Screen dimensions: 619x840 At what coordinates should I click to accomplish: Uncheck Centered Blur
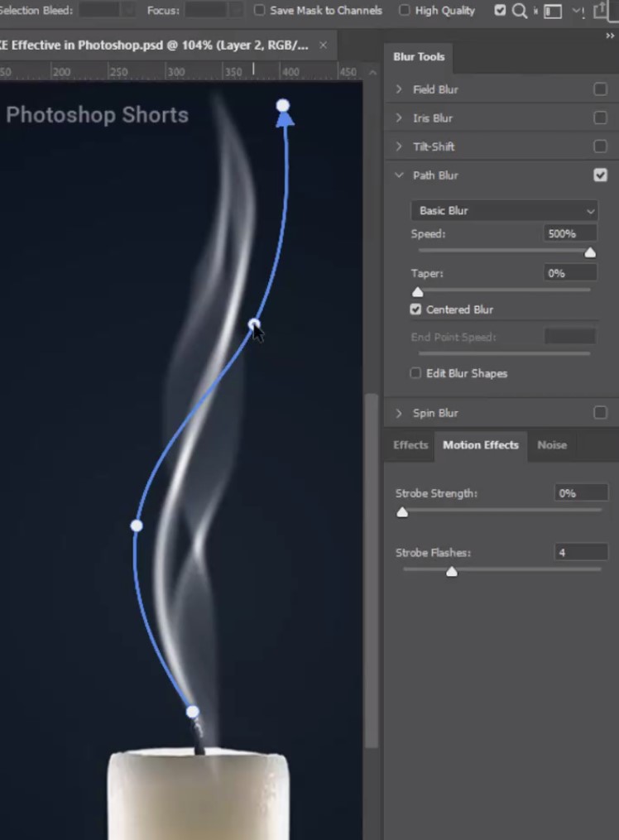(415, 310)
